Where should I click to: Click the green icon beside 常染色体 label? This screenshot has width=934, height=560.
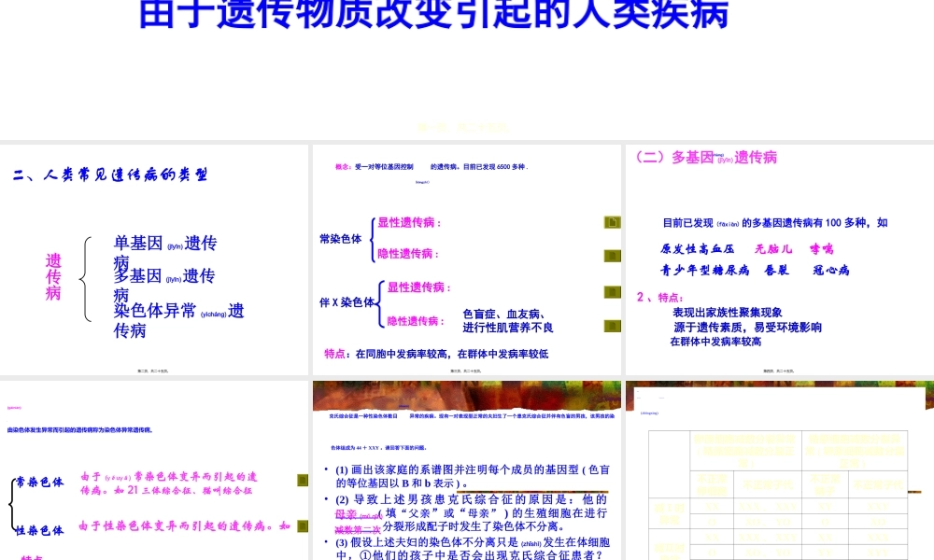(x=302, y=480)
